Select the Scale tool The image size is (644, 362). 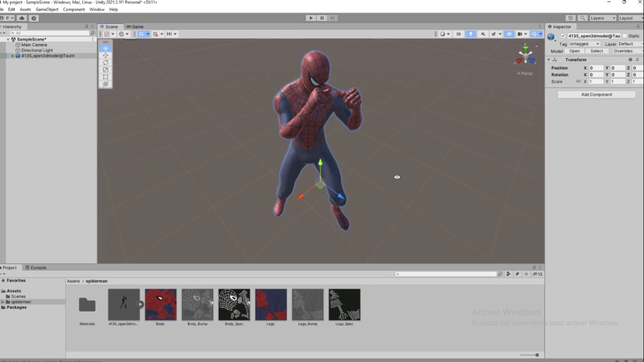coord(106,70)
